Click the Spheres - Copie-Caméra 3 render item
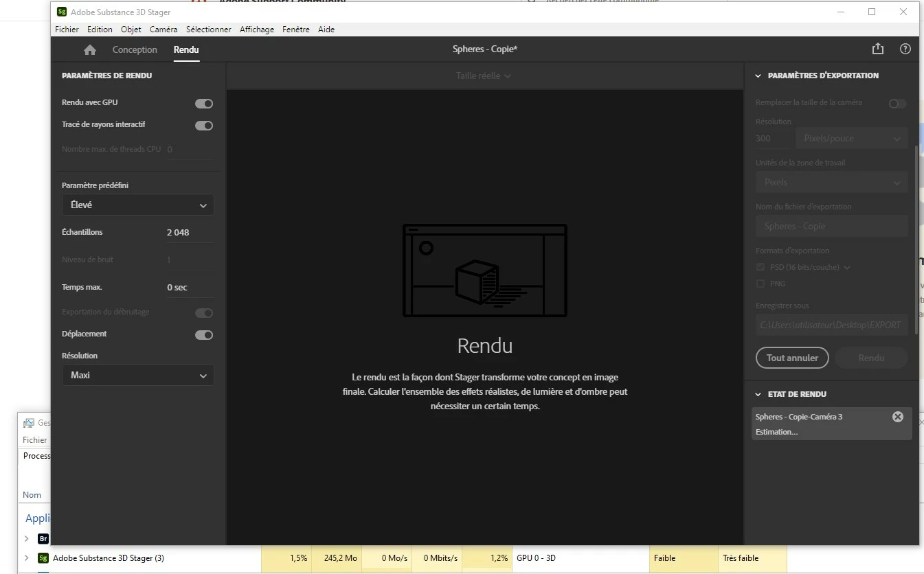This screenshot has width=924, height=574. coord(832,422)
